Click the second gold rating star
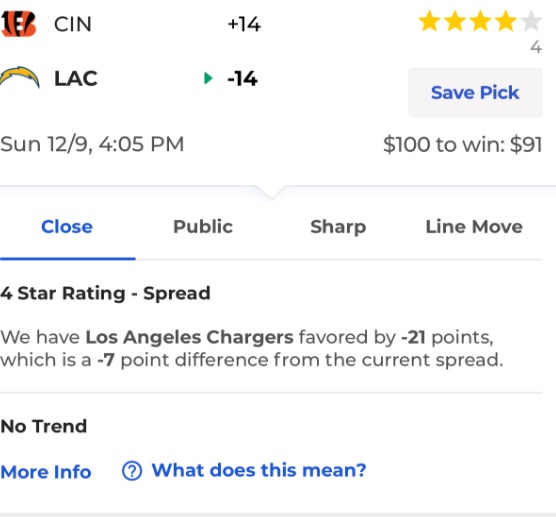 pyautogui.click(x=455, y=21)
